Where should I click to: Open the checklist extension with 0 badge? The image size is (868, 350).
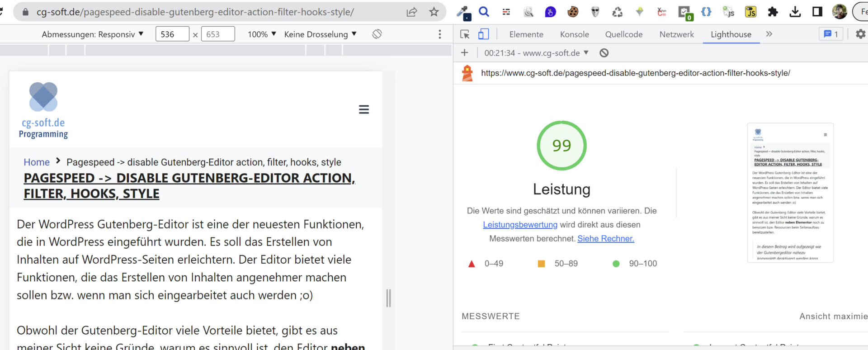point(685,13)
